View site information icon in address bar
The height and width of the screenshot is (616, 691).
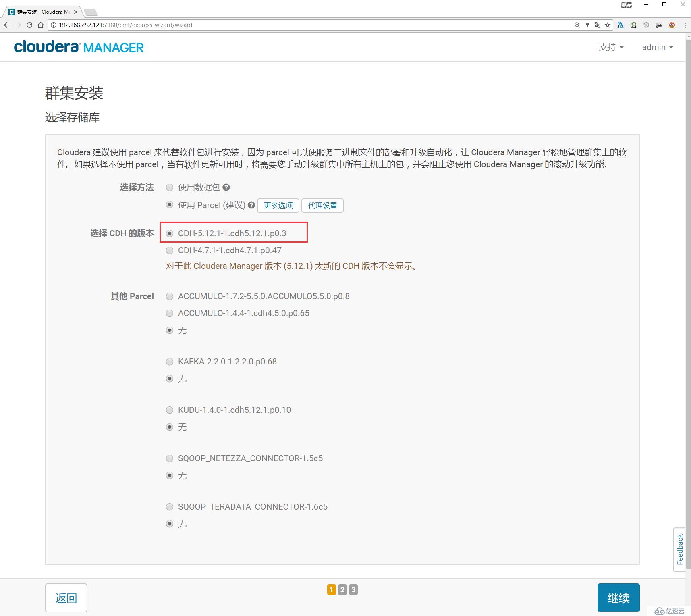pyautogui.click(x=54, y=25)
